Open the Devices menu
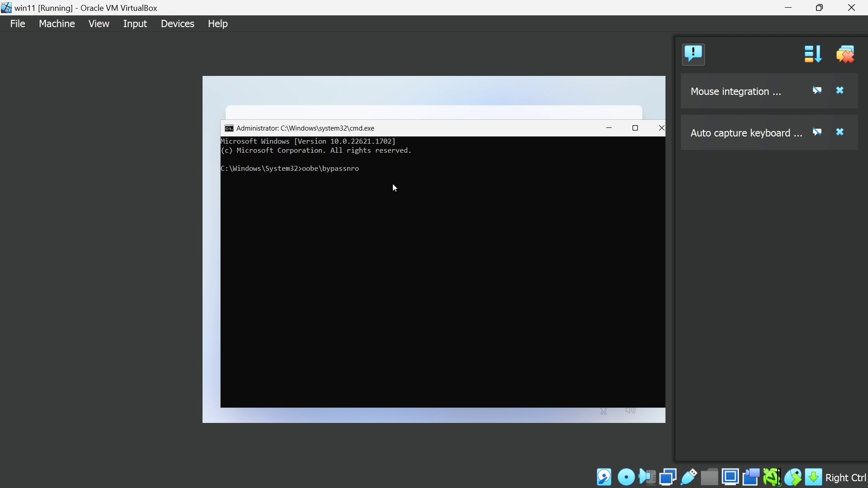The image size is (868, 488). [178, 24]
